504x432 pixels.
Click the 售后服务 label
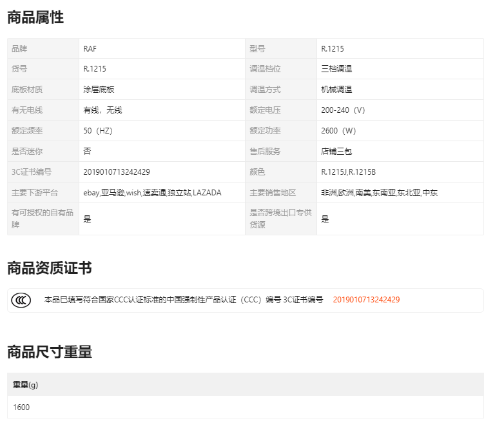click(x=265, y=151)
